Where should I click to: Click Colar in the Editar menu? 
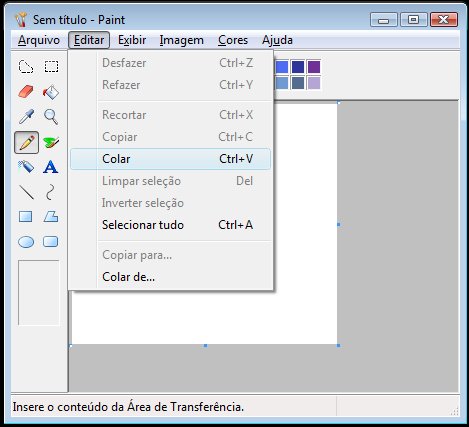(x=170, y=159)
